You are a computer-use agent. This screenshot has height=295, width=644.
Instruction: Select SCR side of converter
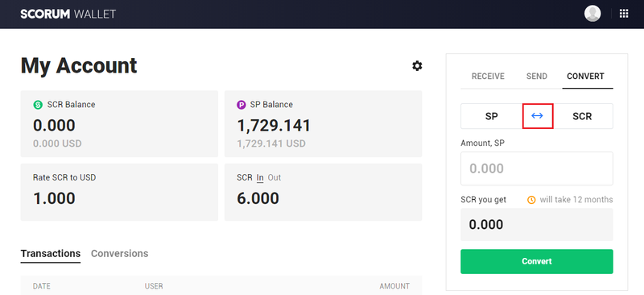tap(582, 116)
